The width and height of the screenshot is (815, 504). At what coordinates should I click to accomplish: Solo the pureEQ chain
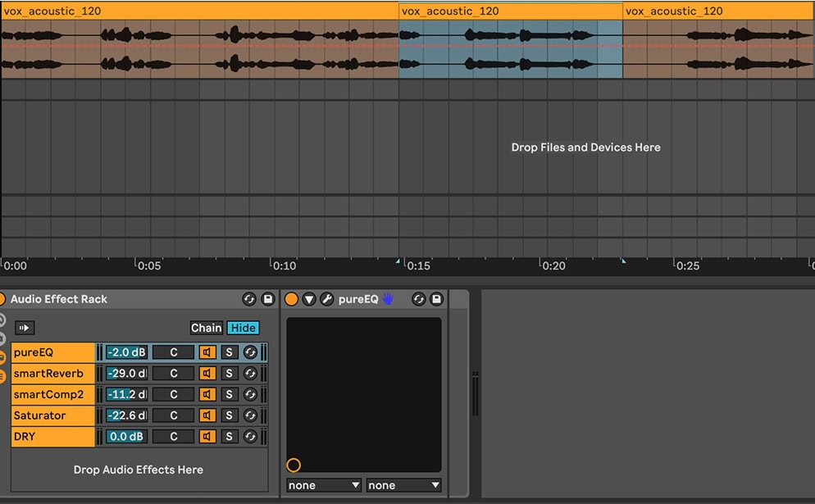pyautogui.click(x=230, y=352)
